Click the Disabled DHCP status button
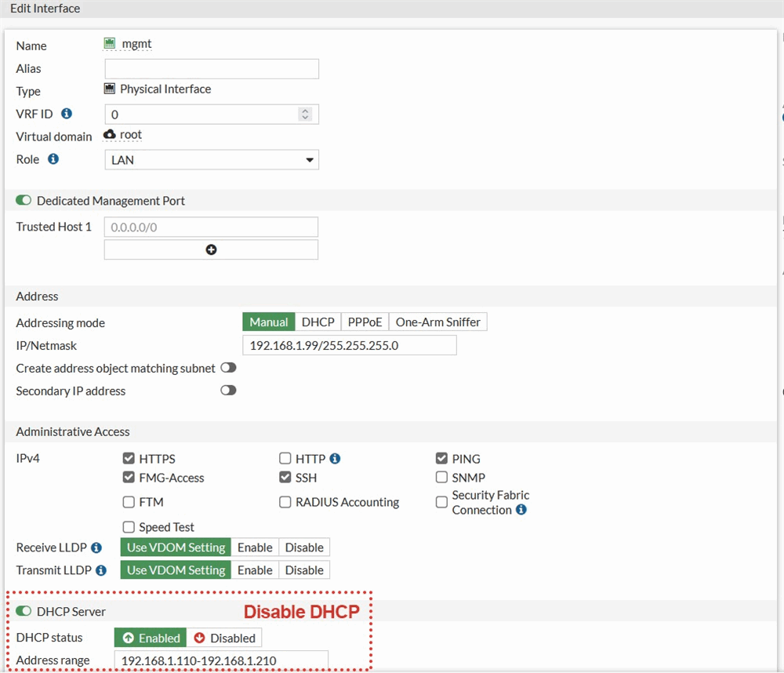Screen dimensions: 784x673 point(225,638)
